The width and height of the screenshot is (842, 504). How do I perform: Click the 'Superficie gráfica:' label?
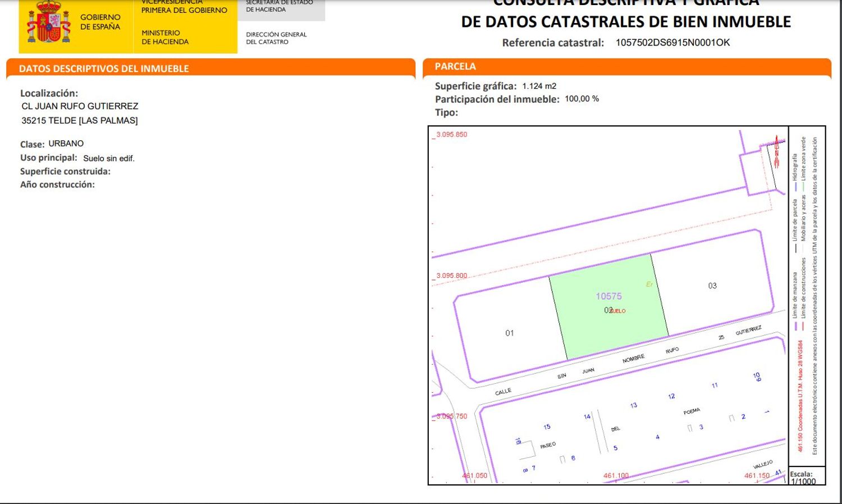point(476,86)
